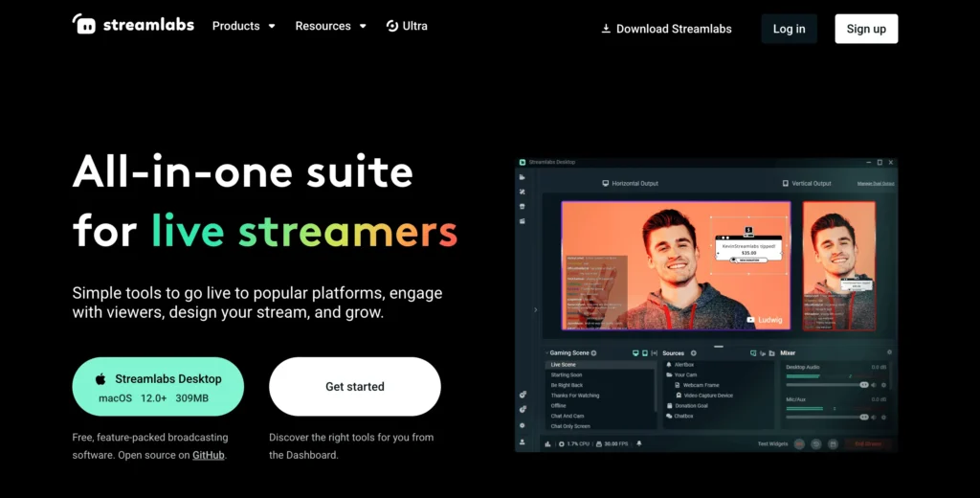Click the notifications bell in status bar
Viewport: 980px width, 498px height.
click(639, 443)
